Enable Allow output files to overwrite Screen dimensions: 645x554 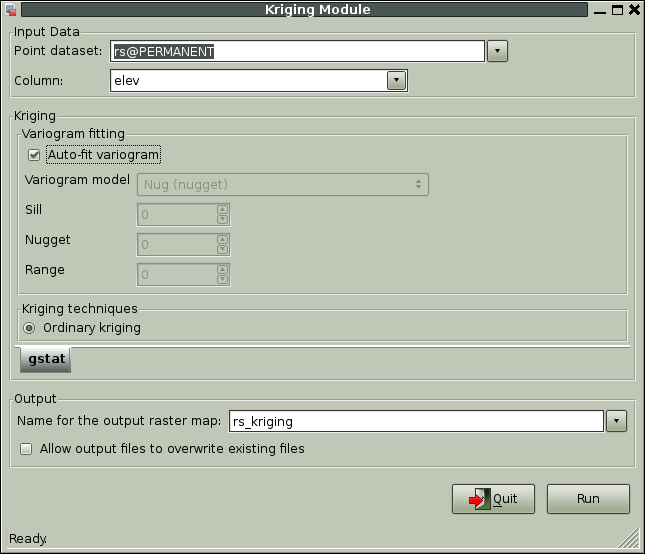27,449
